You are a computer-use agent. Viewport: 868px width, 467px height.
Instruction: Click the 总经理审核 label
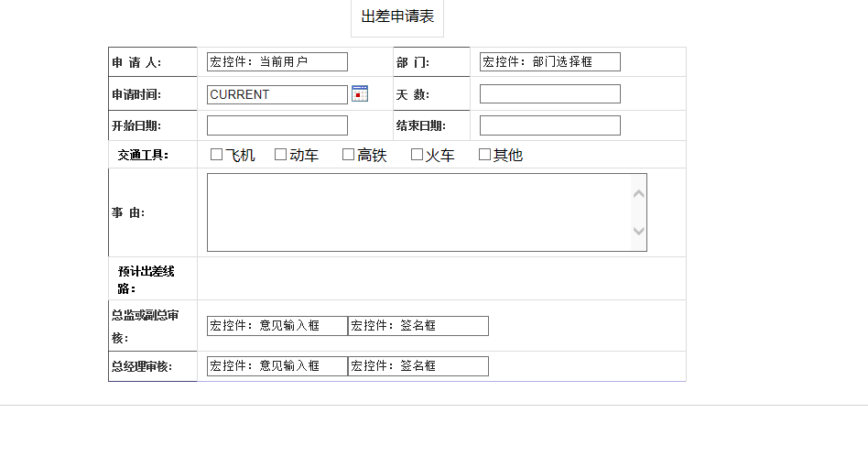pyautogui.click(x=142, y=366)
